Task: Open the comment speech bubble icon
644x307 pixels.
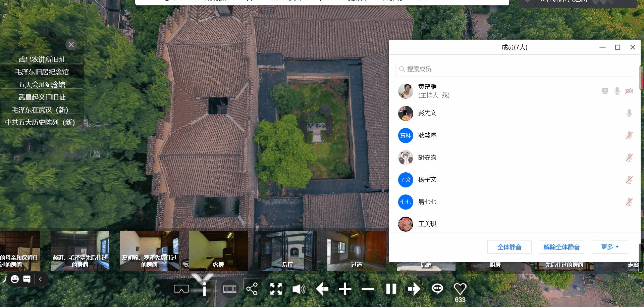Action: 437,289
